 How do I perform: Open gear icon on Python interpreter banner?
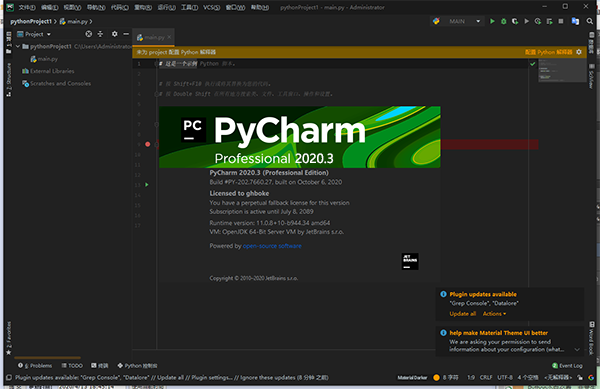(x=579, y=52)
